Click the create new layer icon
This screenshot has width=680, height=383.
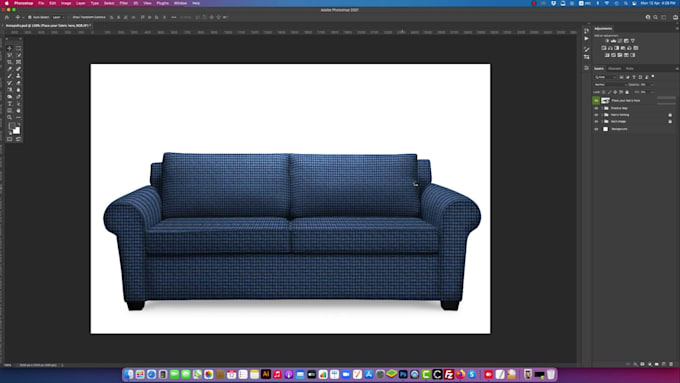pos(664,364)
